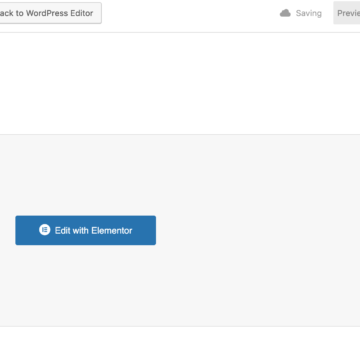Go back to WordPress Editor
Image resolution: width=360 pixels, height=360 pixels.
50,13
